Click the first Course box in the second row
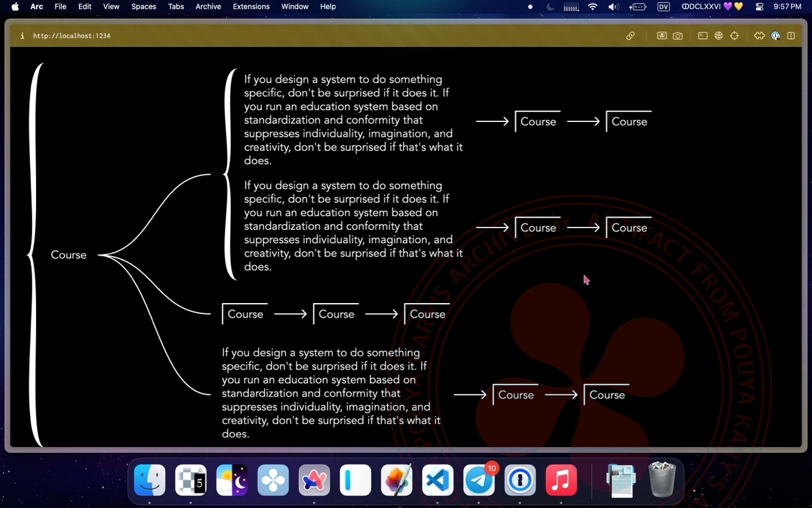This screenshot has width=812, height=508. pos(538,228)
